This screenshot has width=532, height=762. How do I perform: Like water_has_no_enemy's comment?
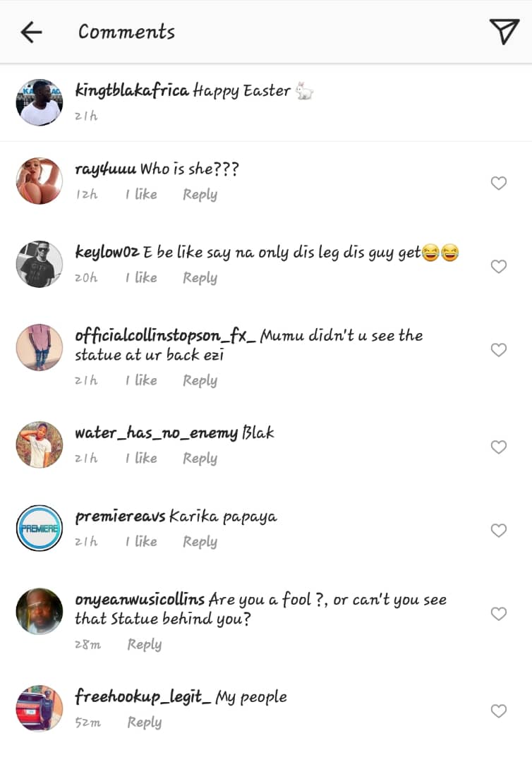pos(499,447)
